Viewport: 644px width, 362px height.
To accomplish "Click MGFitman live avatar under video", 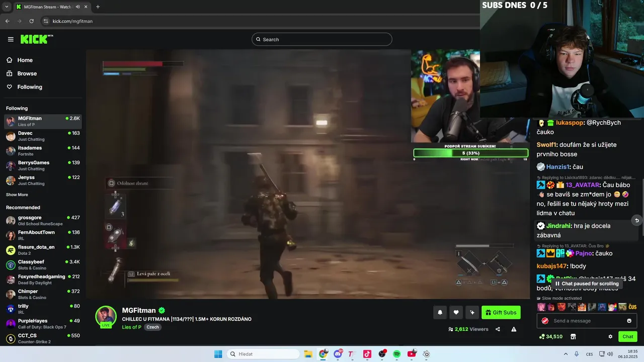I will (106, 317).
